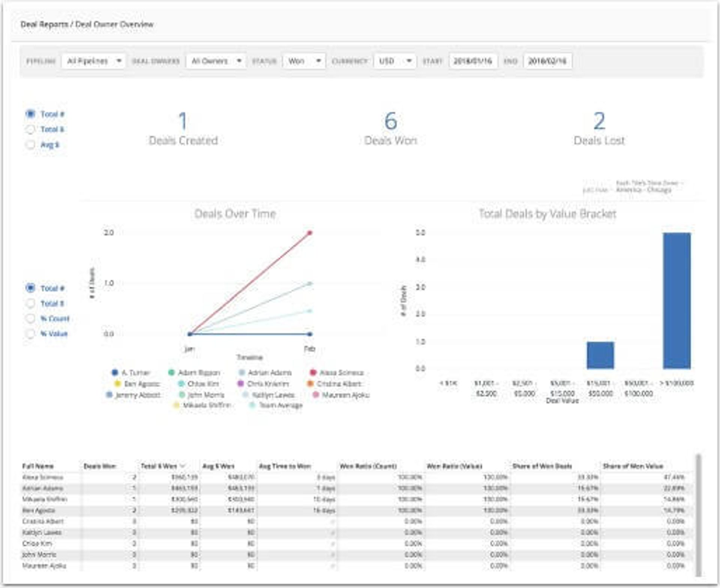Toggle Cristina Albert legend dot

(310, 384)
